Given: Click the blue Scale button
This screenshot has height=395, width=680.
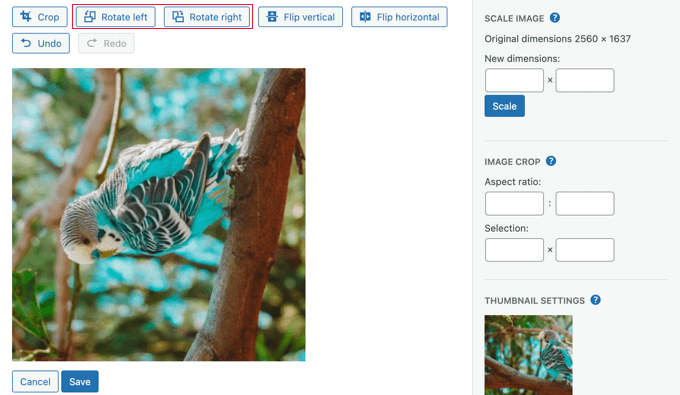Looking at the screenshot, I should [x=504, y=106].
